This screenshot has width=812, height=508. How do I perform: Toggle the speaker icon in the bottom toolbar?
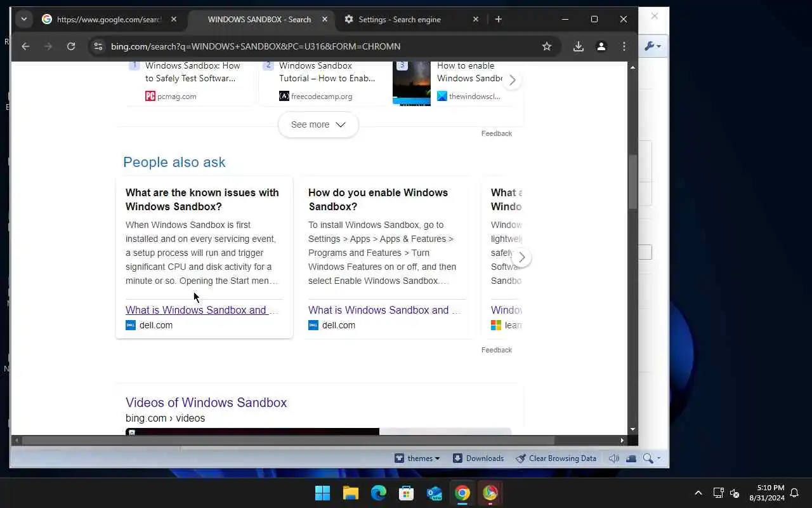pyautogui.click(x=614, y=458)
